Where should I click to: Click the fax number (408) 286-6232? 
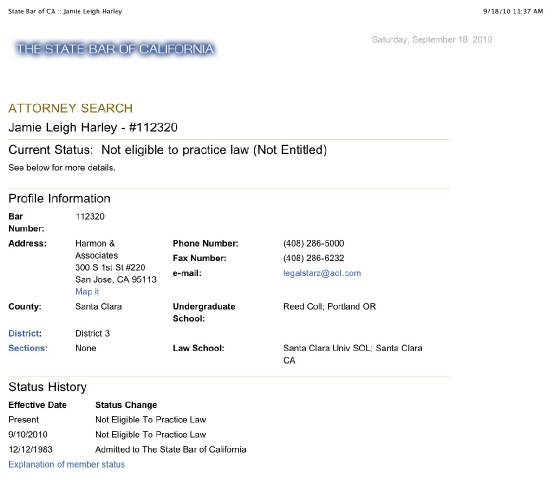point(314,258)
